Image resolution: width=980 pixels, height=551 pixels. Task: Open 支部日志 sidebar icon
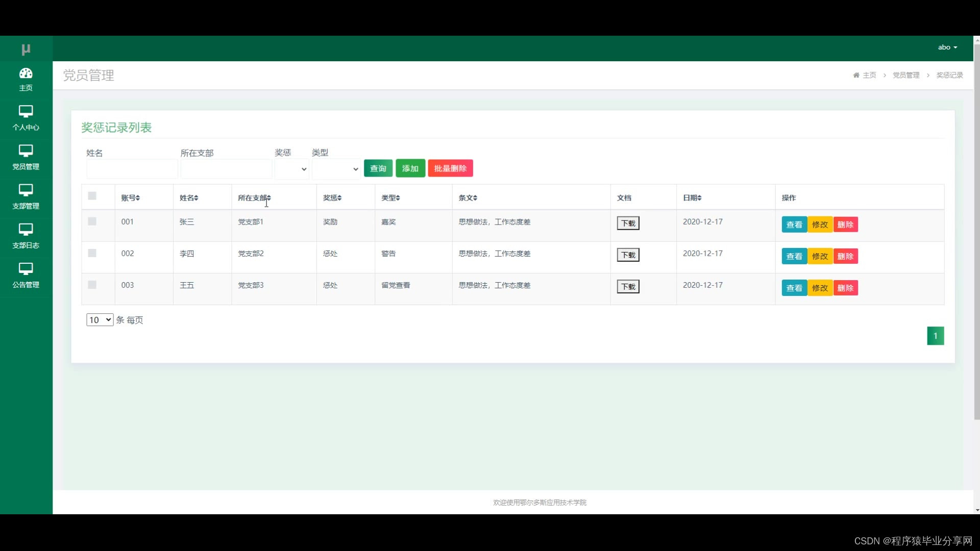point(26,229)
